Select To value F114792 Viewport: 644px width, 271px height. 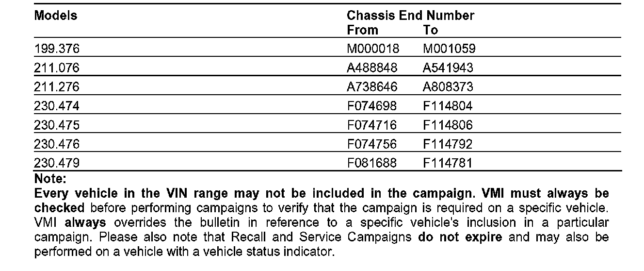[x=448, y=144]
